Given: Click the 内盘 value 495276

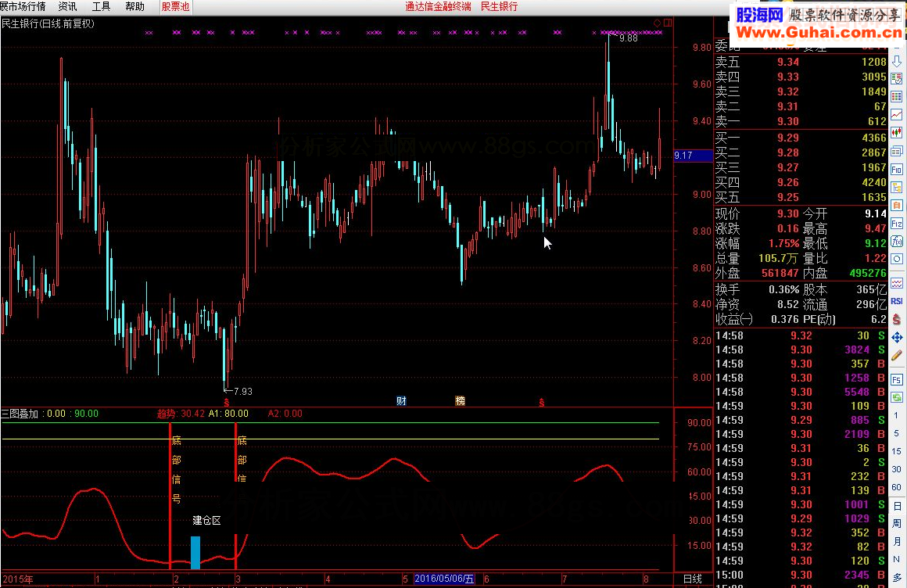Looking at the screenshot, I should click(x=868, y=273).
